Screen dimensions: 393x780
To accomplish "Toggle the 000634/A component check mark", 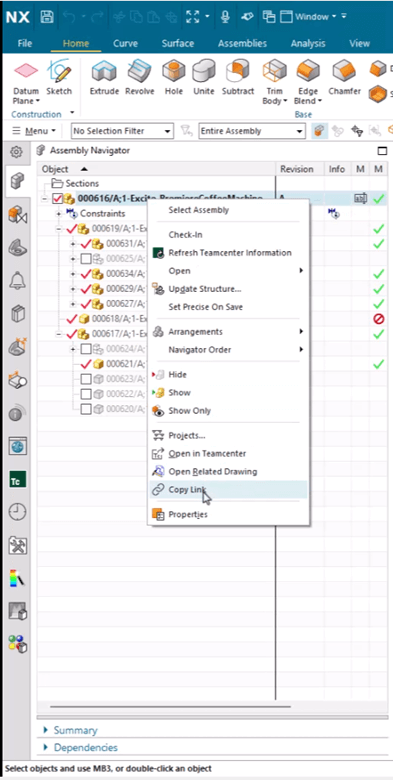I will coord(86,274).
